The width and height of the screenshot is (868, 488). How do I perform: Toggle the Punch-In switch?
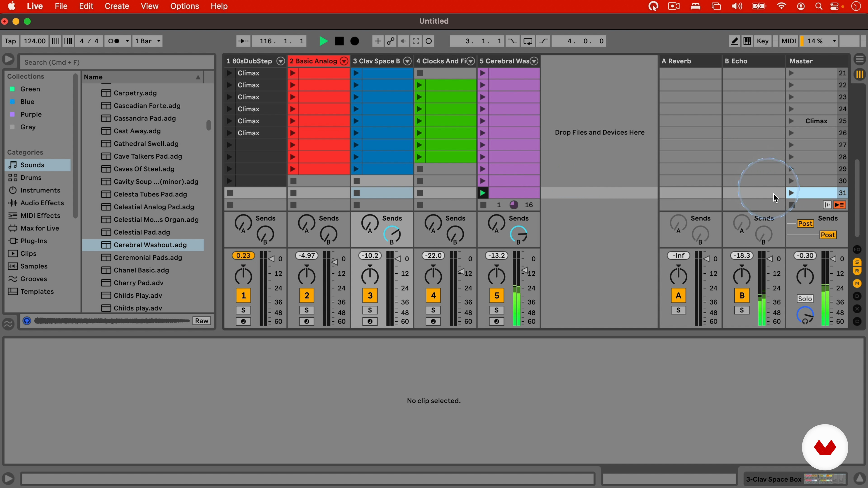512,41
